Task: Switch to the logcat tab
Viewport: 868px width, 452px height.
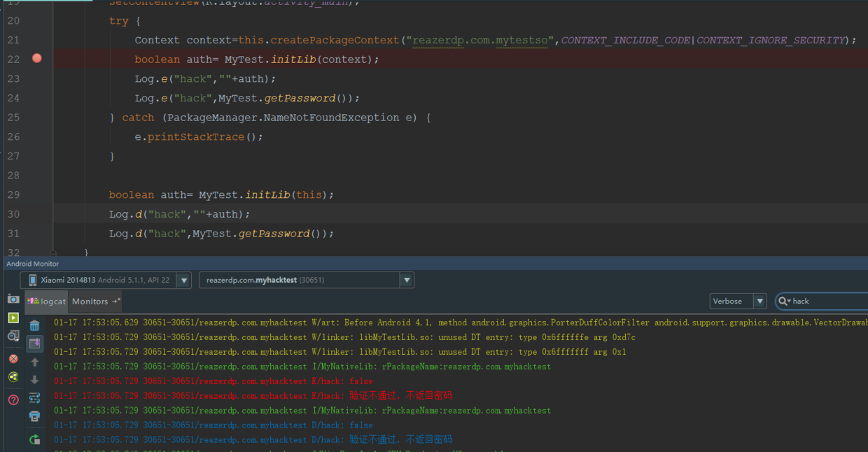Action: click(47, 301)
